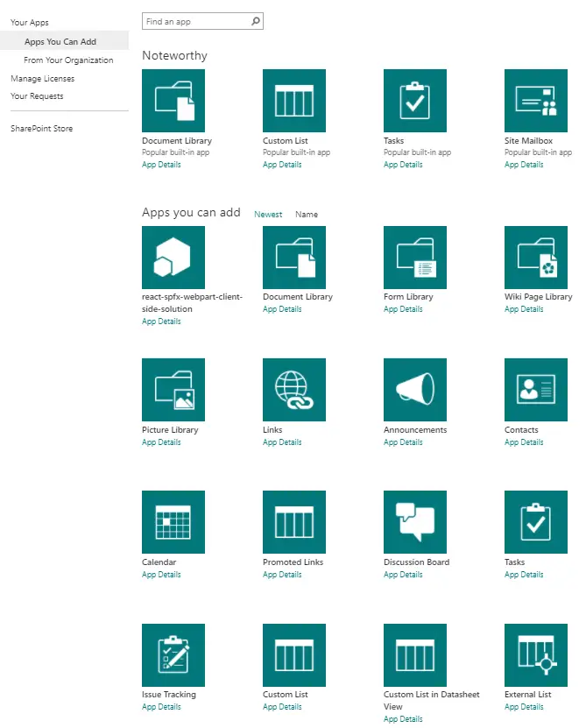Open App Details for react-spfx-webpart solution
Viewport: 586px width, 728px height.
click(161, 322)
